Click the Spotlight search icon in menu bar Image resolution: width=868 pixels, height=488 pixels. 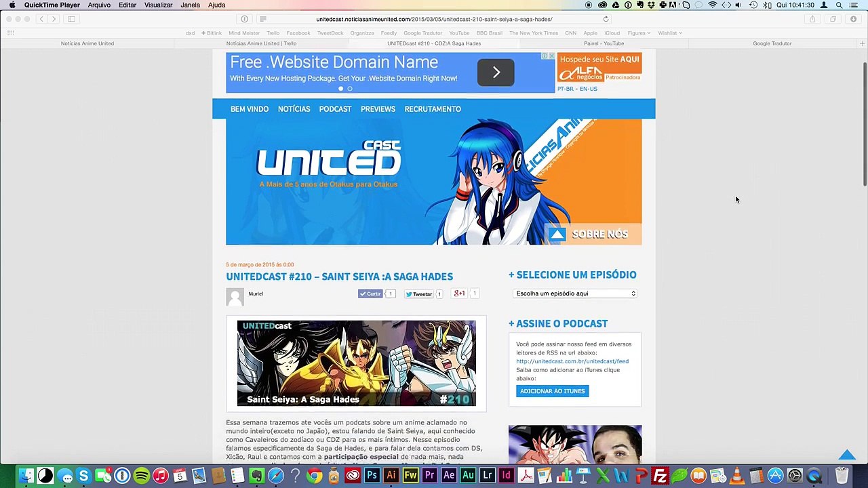[839, 5]
